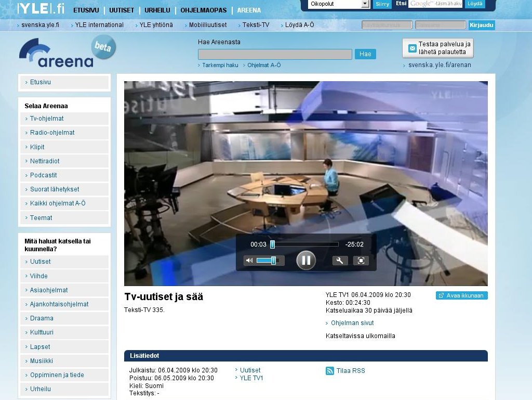Select Ajankohtaisohjelmat category
The image size is (532, 400).
64,304
